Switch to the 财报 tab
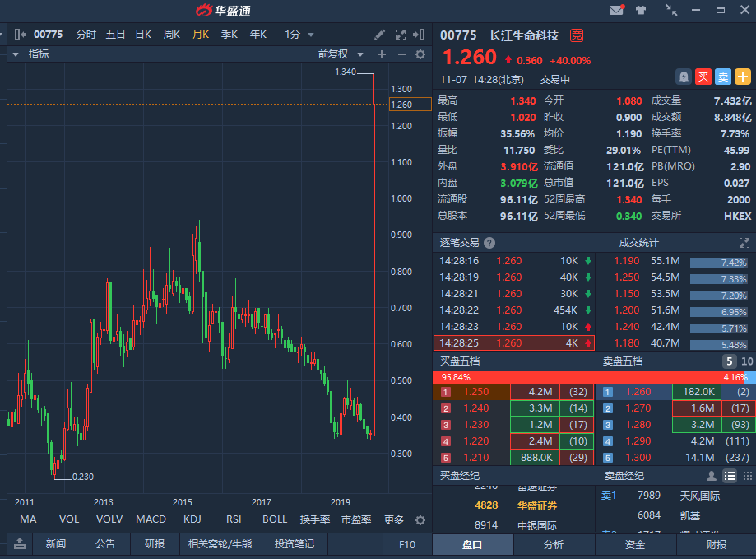756x559 pixels. [x=717, y=544]
